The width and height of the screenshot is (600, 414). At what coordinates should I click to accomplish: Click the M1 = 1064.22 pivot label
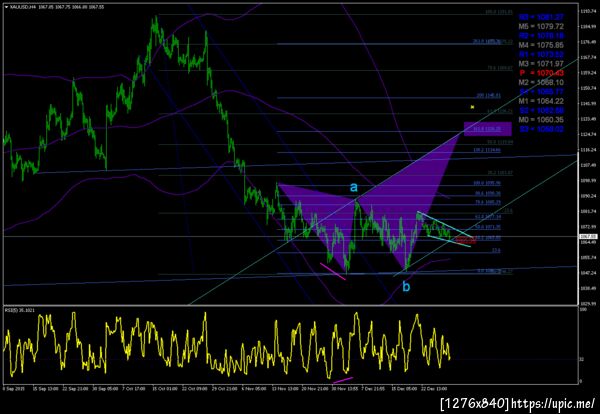coord(541,101)
